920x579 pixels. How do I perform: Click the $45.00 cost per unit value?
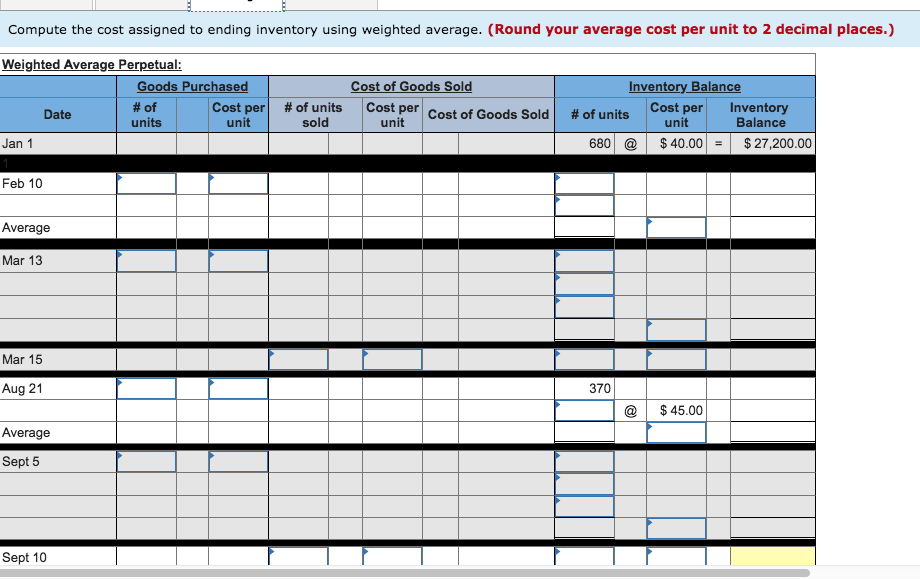pos(681,411)
